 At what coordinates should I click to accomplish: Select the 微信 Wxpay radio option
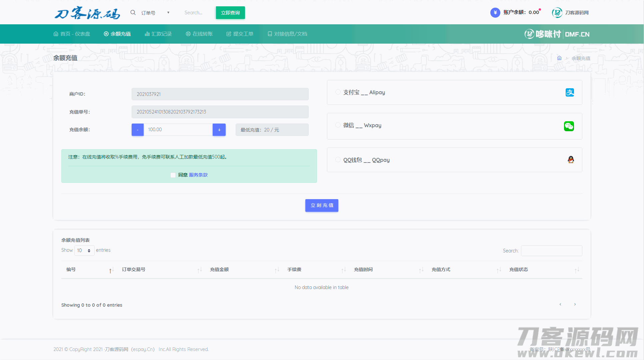[338, 125]
